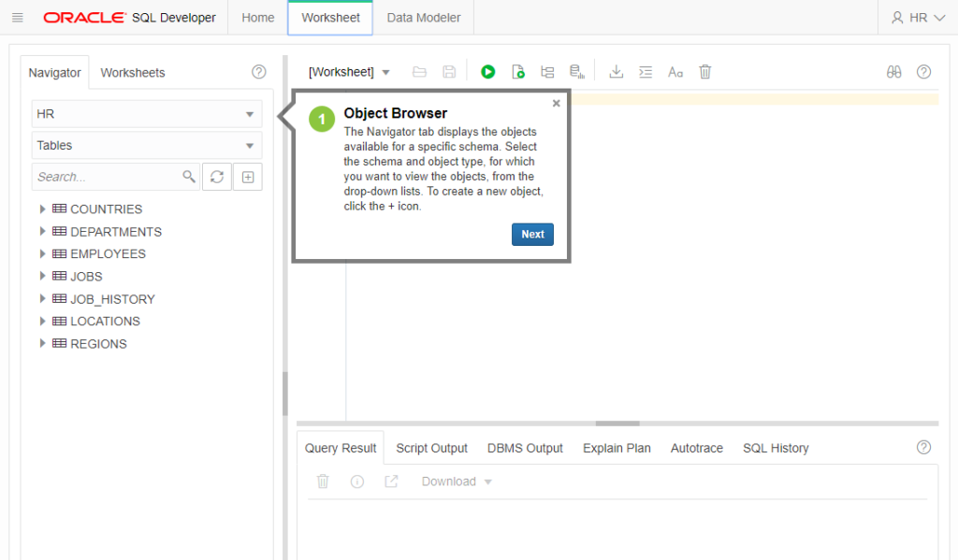Open the Download dropdown in results

pyautogui.click(x=457, y=481)
